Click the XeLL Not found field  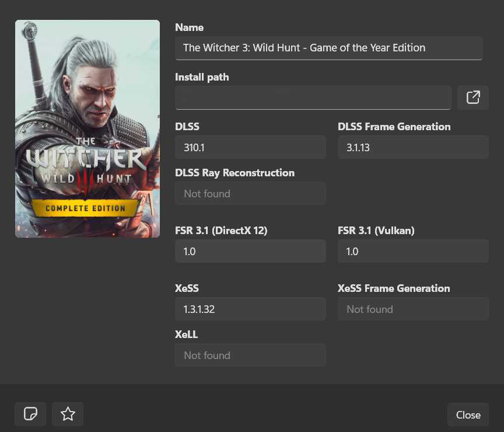[250, 355]
